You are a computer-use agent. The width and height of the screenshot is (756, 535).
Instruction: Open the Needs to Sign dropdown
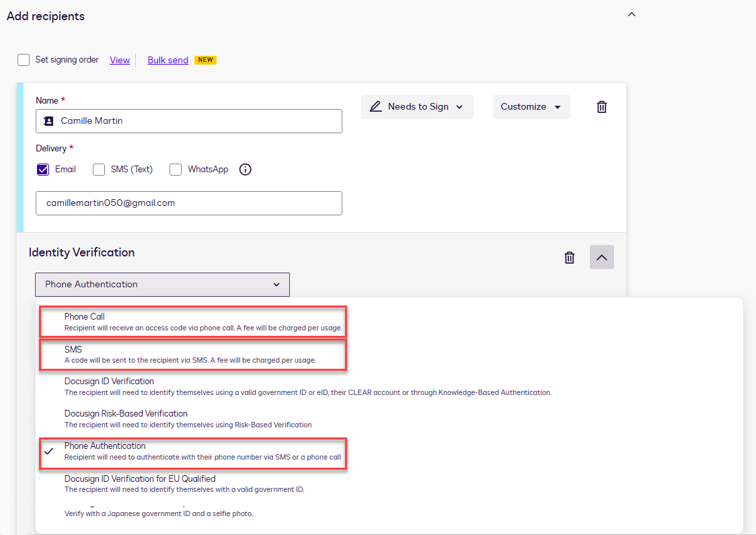417,106
